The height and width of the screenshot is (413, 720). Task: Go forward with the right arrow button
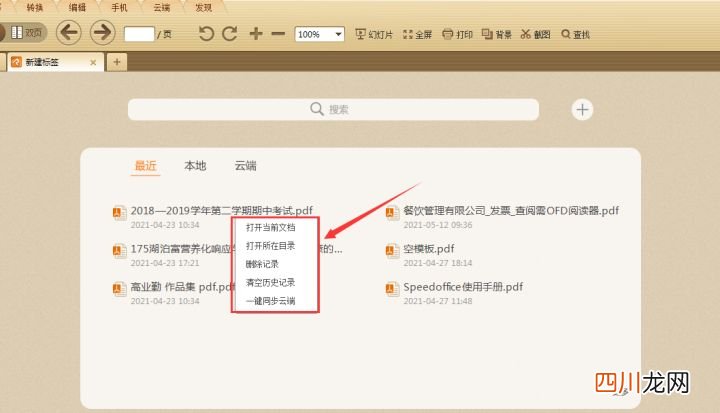click(102, 33)
